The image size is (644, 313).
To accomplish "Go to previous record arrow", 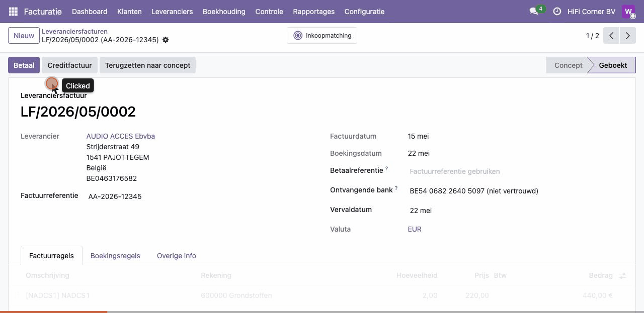I will pyautogui.click(x=611, y=36).
